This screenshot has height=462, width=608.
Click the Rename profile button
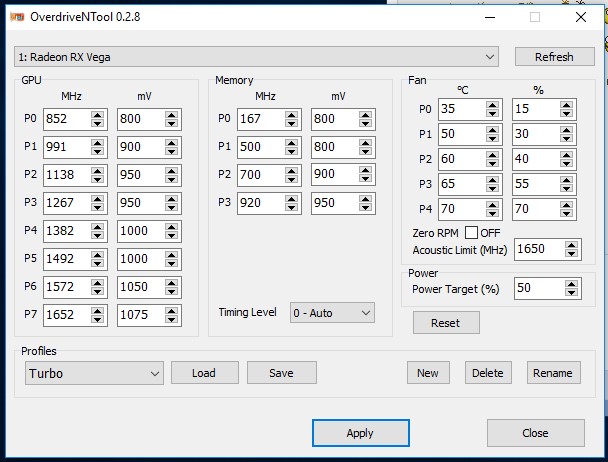553,373
